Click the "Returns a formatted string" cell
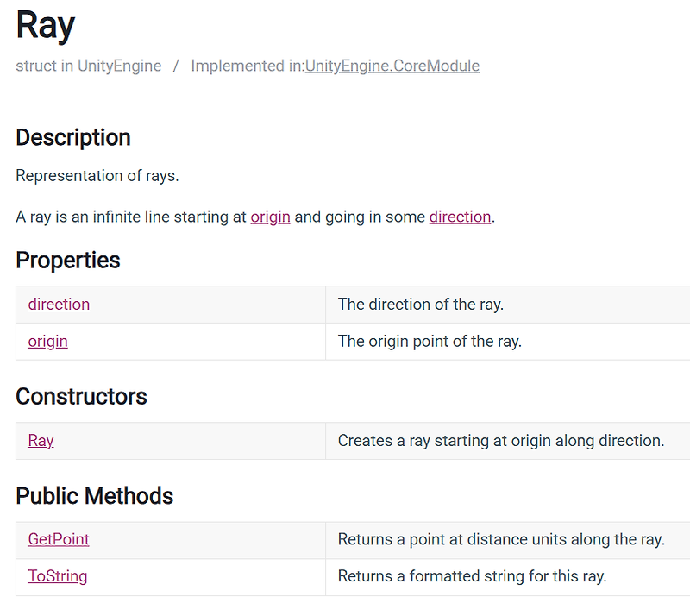690x616 pixels. [x=472, y=575]
